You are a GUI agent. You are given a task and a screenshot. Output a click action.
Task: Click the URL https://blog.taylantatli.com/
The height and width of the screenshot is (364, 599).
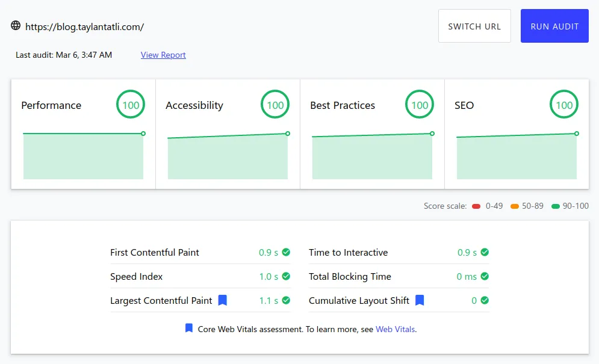(x=85, y=26)
